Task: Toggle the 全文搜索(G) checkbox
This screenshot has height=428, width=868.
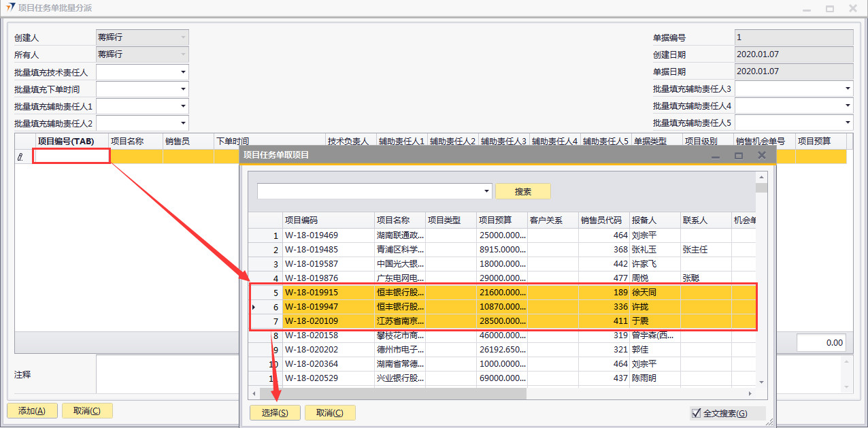Action: tap(696, 413)
